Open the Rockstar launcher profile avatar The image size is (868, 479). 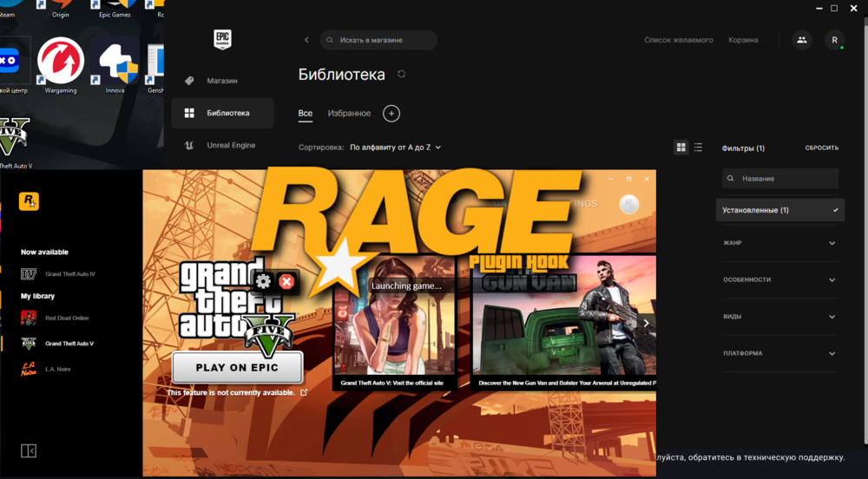click(628, 204)
